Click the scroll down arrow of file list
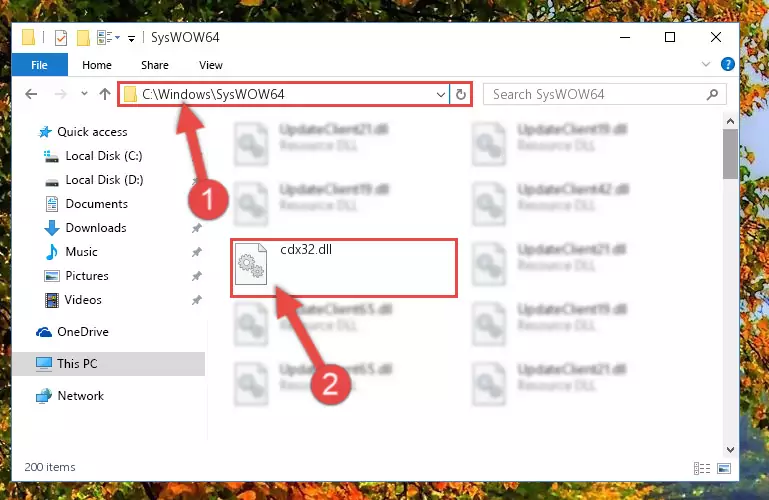Image resolution: width=769 pixels, height=500 pixels. 730,450
